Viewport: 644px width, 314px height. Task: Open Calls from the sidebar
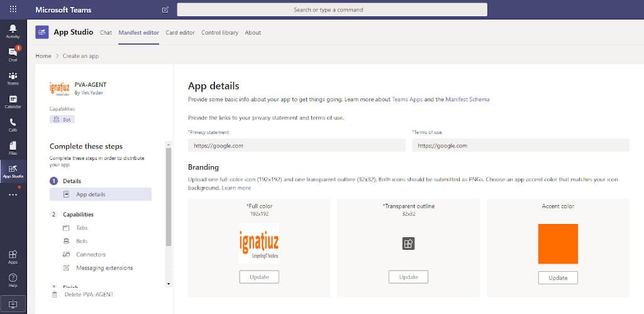tap(13, 125)
